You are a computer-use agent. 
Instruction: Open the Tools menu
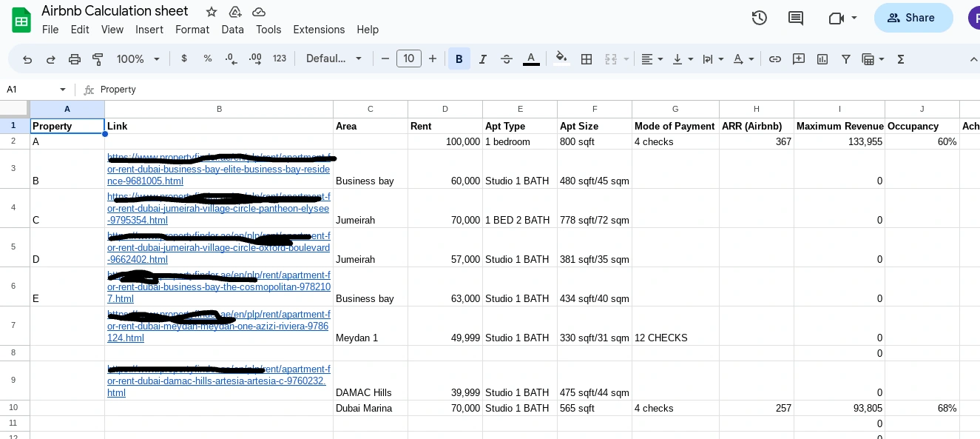[268, 30]
